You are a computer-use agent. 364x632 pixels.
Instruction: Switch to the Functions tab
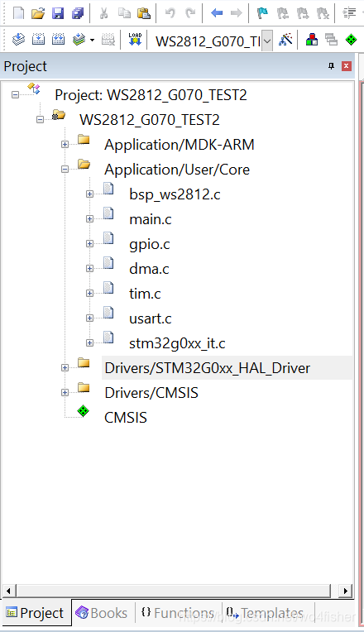click(178, 613)
